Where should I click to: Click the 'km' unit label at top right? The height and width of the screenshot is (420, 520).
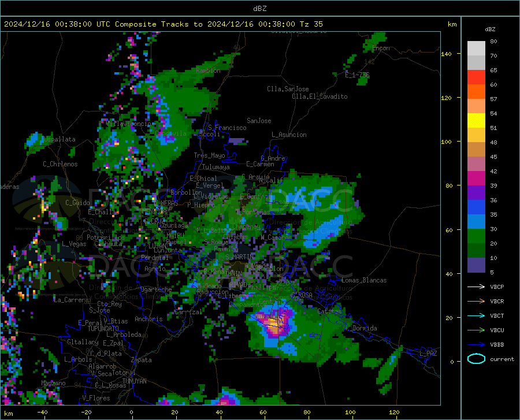[452, 24]
